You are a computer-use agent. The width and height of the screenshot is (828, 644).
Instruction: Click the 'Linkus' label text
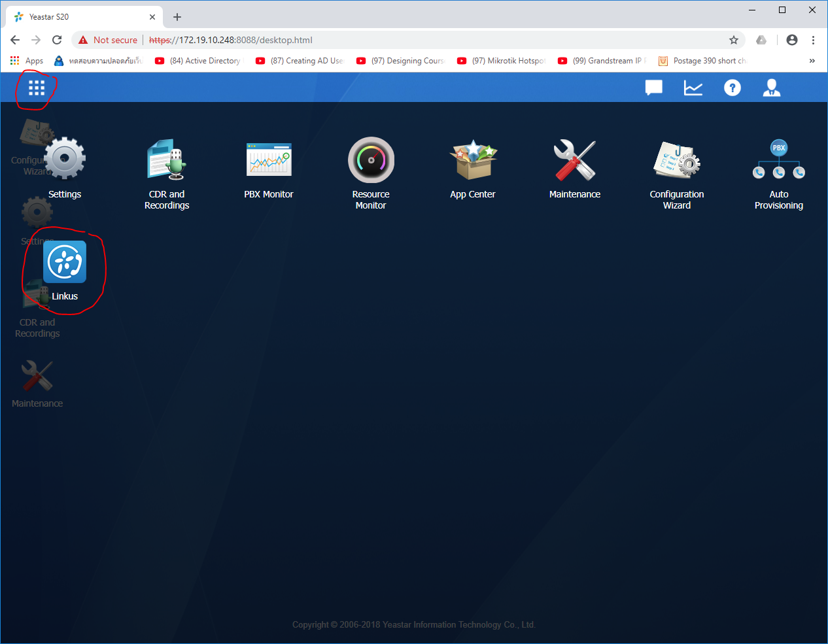(x=65, y=296)
